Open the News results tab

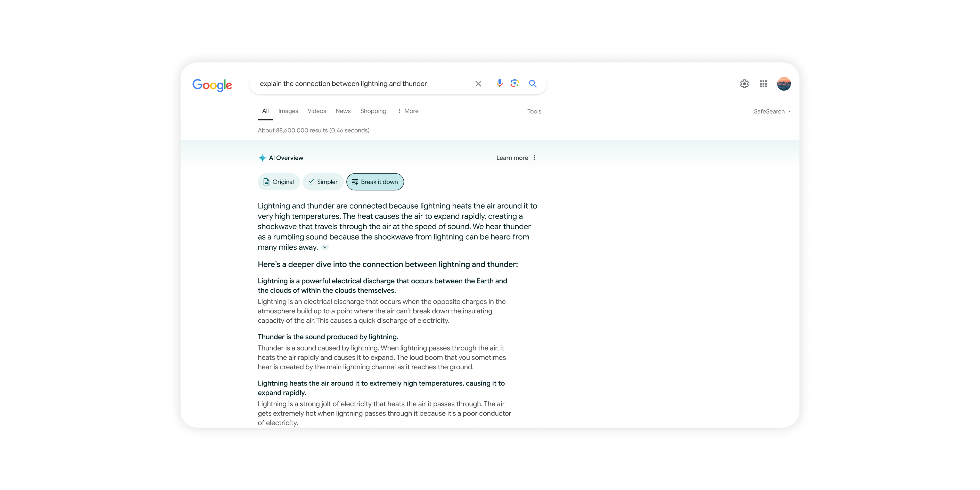coord(343,111)
